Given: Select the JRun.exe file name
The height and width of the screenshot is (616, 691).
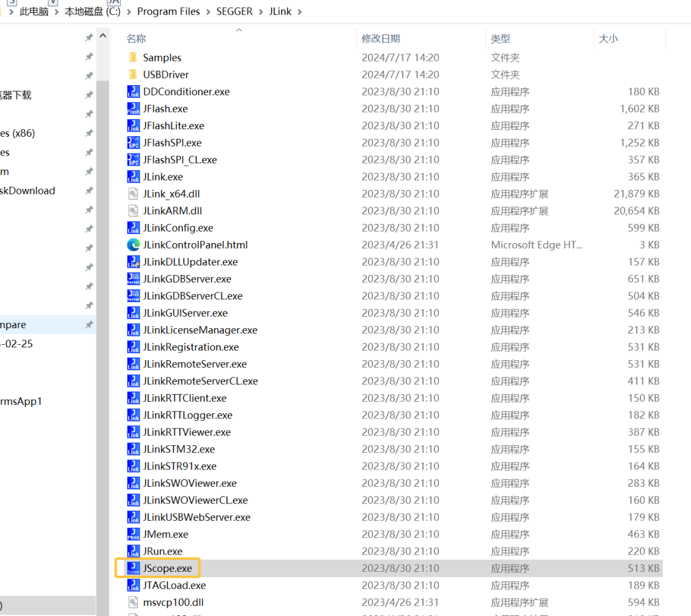Looking at the screenshot, I should click(x=163, y=551).
